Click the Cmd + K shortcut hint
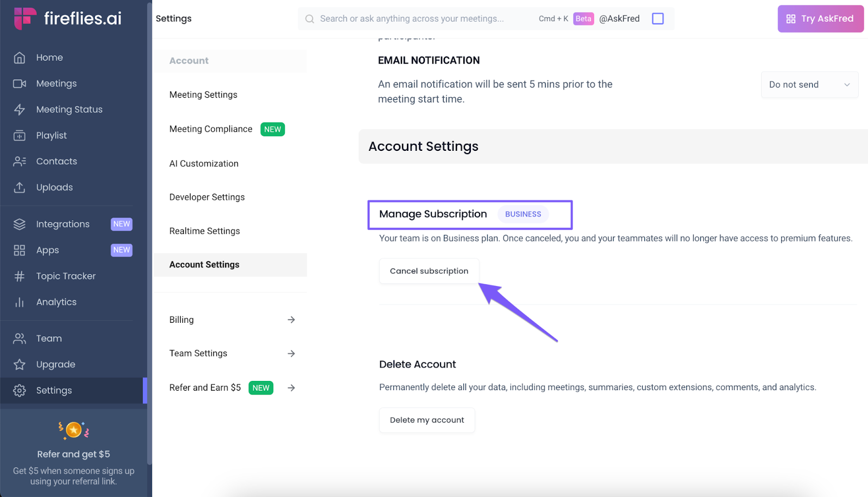The width and height of the screenshot is (868, 497). (553, 19)
